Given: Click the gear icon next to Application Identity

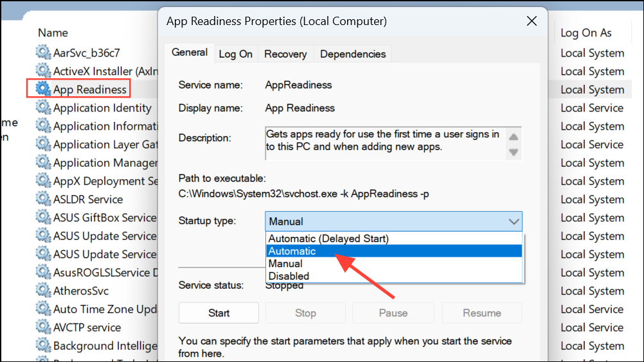Looking at the screenshot, I should [43, 108].
